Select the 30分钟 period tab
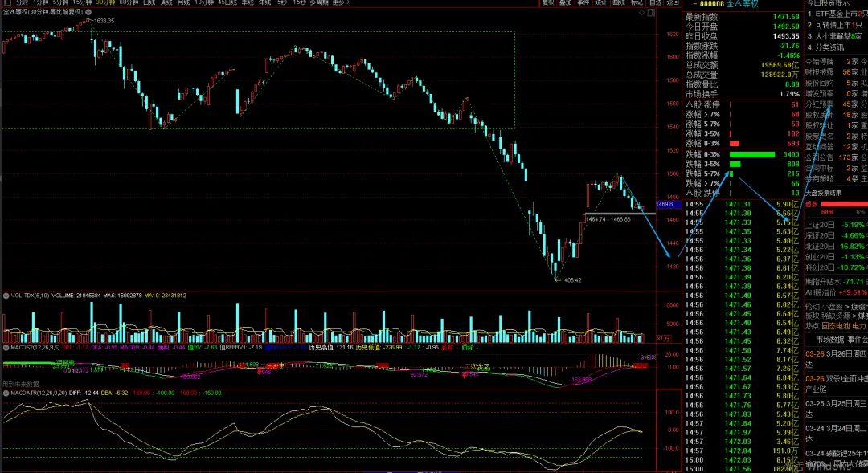 (105, 2)
